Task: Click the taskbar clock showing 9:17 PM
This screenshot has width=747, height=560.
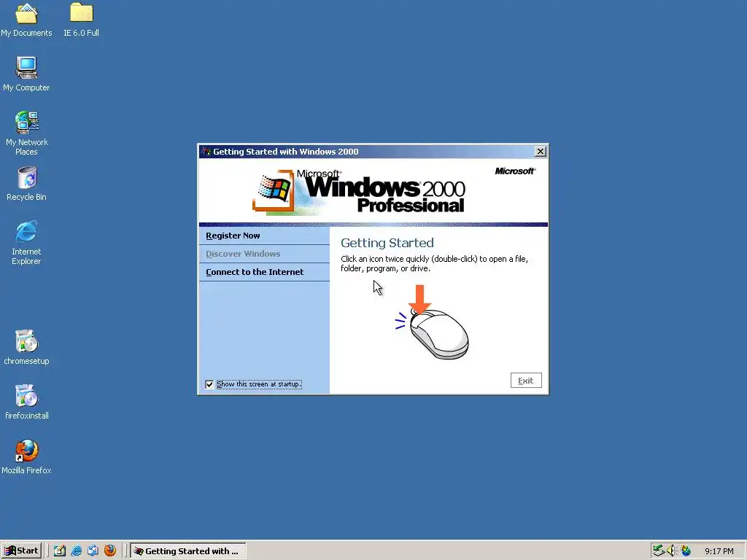Action: pyautogui.click(x=719, y=551)
